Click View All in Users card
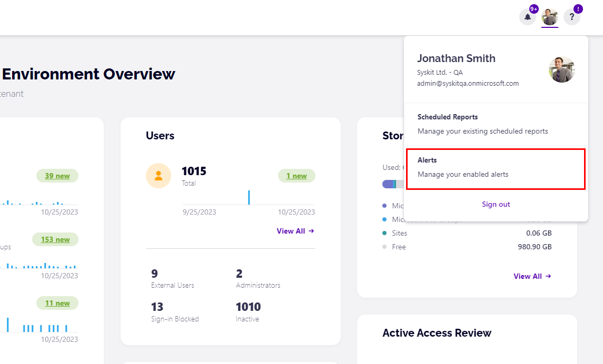 coord(295,231)
